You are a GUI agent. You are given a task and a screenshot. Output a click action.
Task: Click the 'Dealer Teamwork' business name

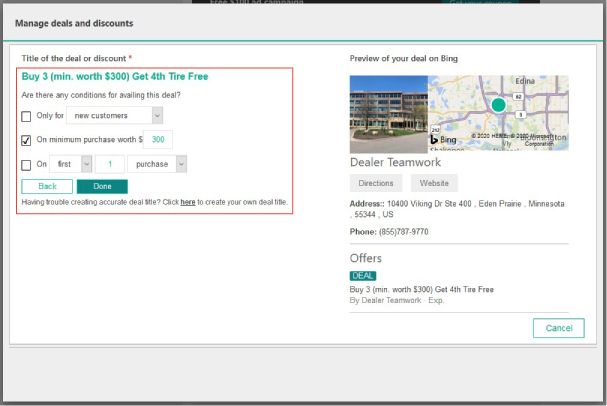click(x=395, y=162)
